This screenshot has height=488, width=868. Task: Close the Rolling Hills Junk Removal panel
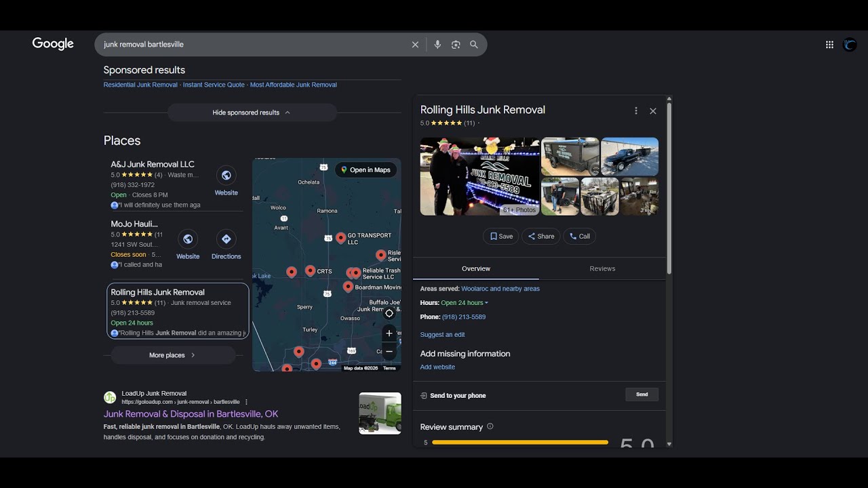[653, 111]
